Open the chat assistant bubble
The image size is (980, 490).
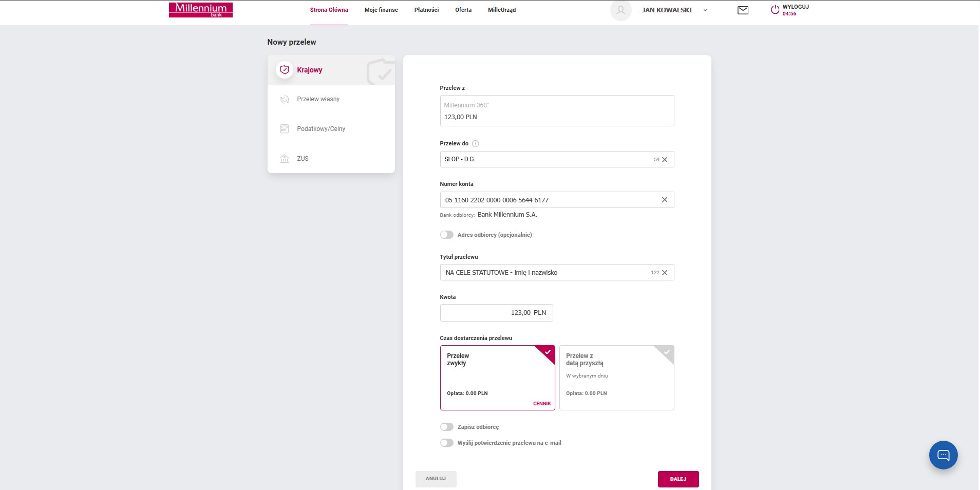(x=943, y=455)
